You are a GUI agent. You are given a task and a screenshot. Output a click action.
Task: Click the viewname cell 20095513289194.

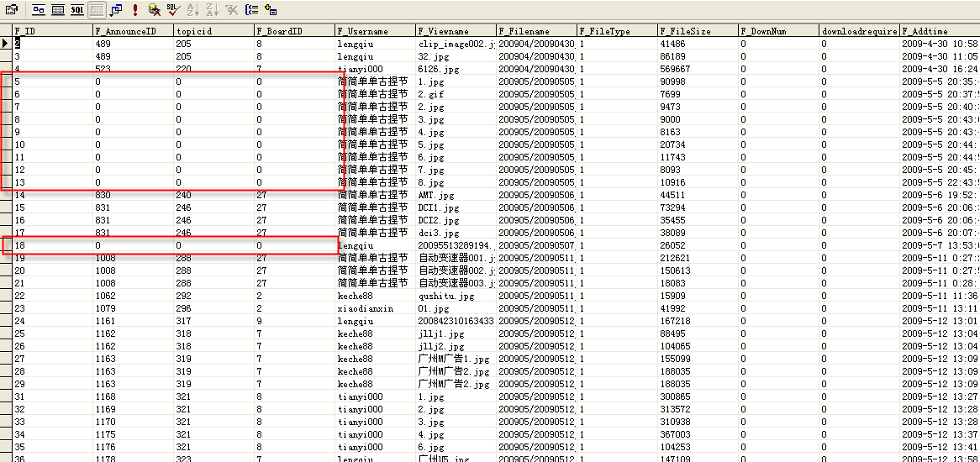[x=456, y=245]
